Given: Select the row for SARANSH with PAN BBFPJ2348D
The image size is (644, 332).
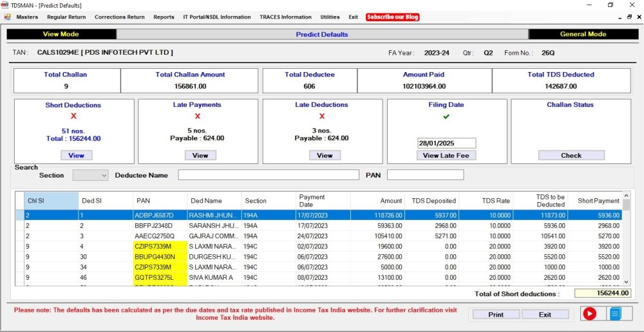Looking at the screenshot, I should (213, 226).
